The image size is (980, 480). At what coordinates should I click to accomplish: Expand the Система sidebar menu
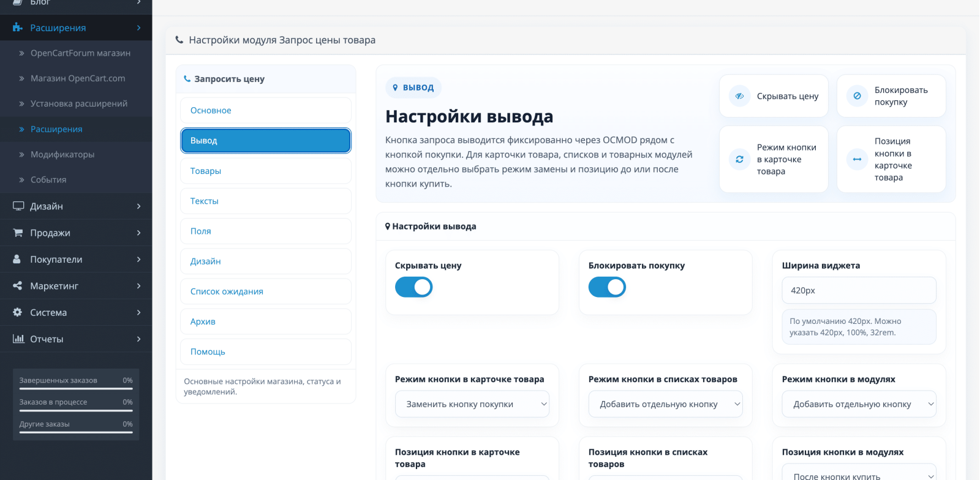76,312
